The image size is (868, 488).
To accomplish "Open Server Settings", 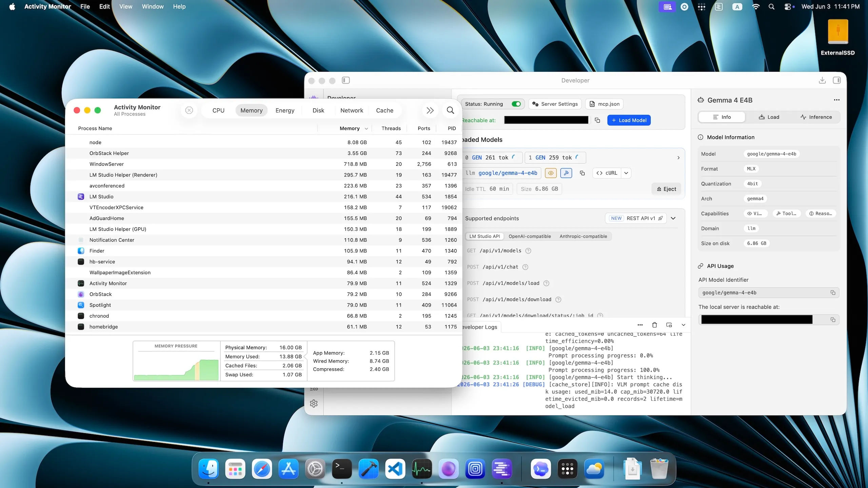I will 555,104.
